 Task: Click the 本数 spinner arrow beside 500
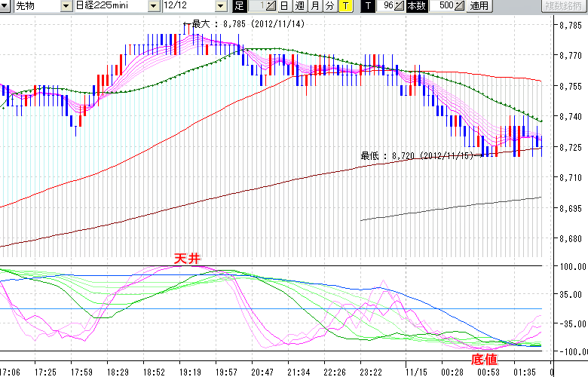[x=459, y=7]
